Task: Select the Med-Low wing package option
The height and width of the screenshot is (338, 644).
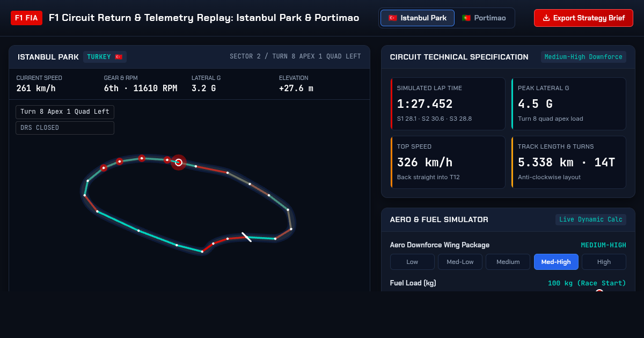Action: tap(460, 262)
